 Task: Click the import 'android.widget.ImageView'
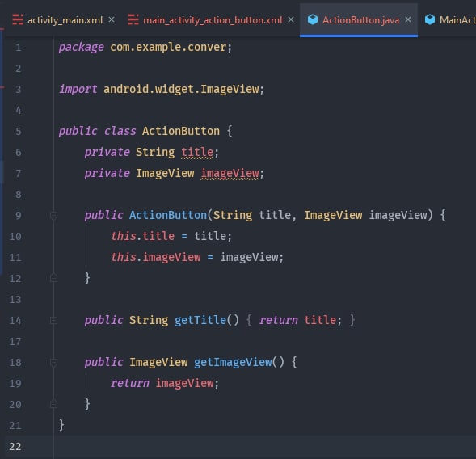click(181, 89)
